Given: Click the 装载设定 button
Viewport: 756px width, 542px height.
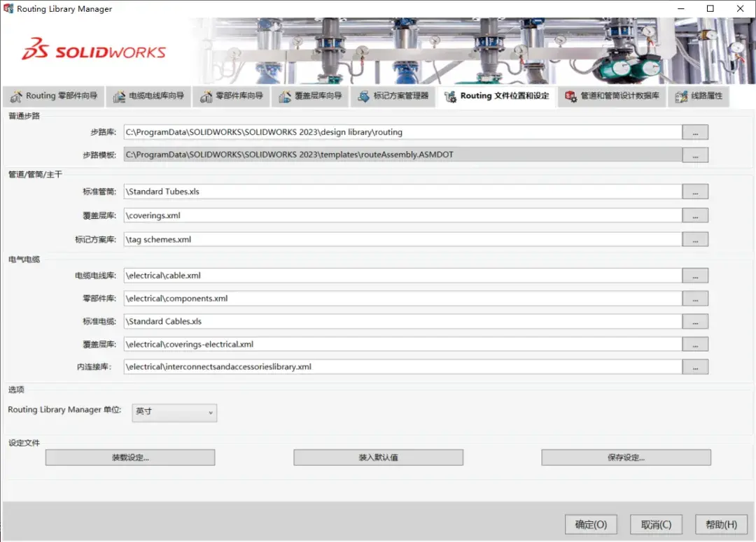Looking at the screenshot, I should click(130, 457).
